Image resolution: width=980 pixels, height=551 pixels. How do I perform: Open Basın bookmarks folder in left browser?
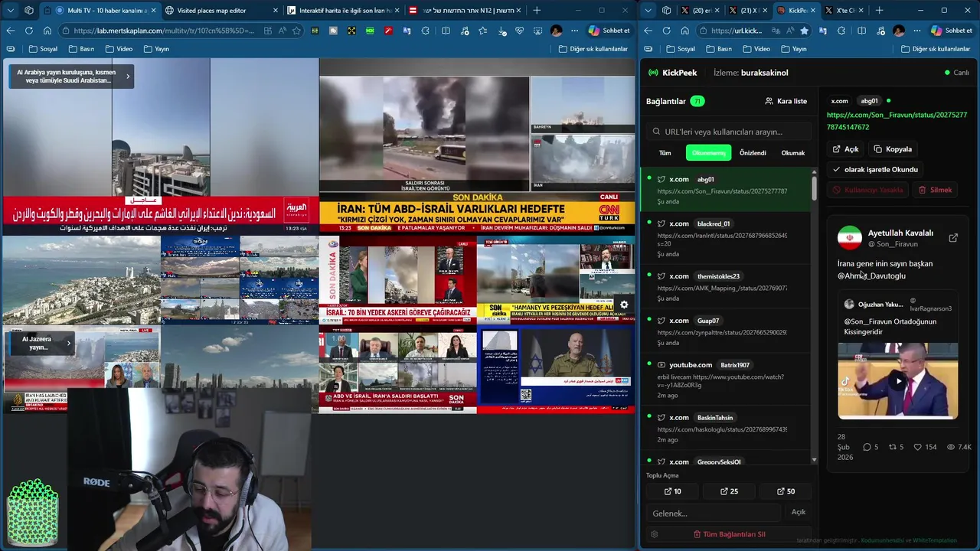(x=82, y=49)
